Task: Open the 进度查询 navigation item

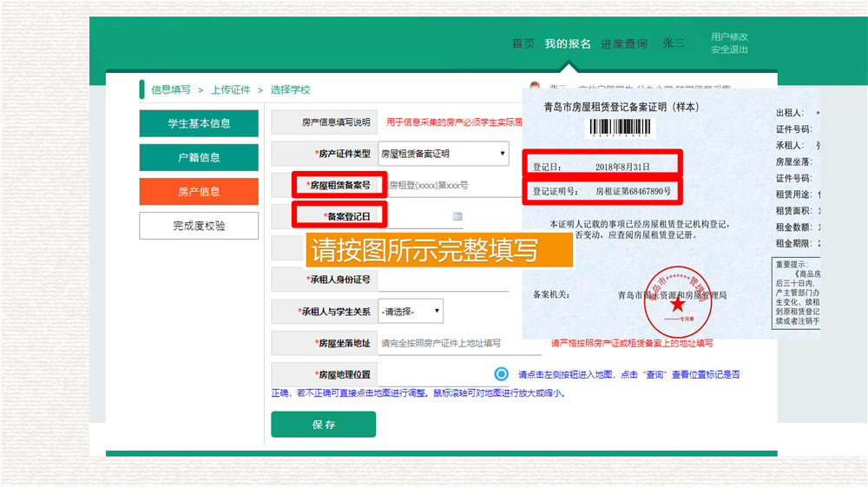Action: [624, 43]
